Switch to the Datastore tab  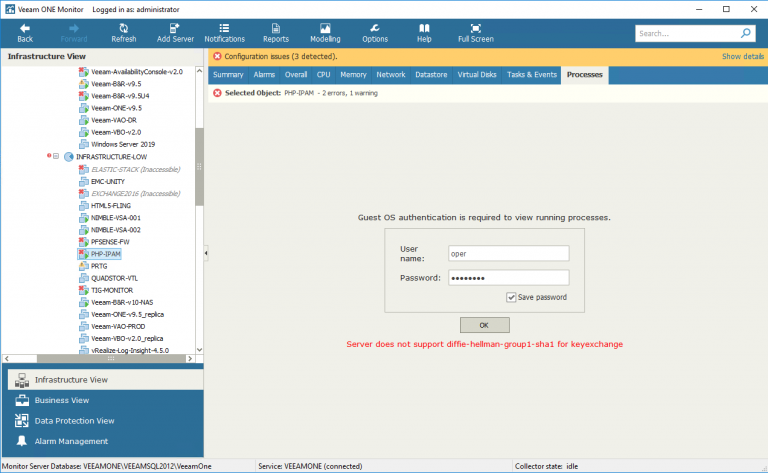pyautogui.click(x=431, y=75)
